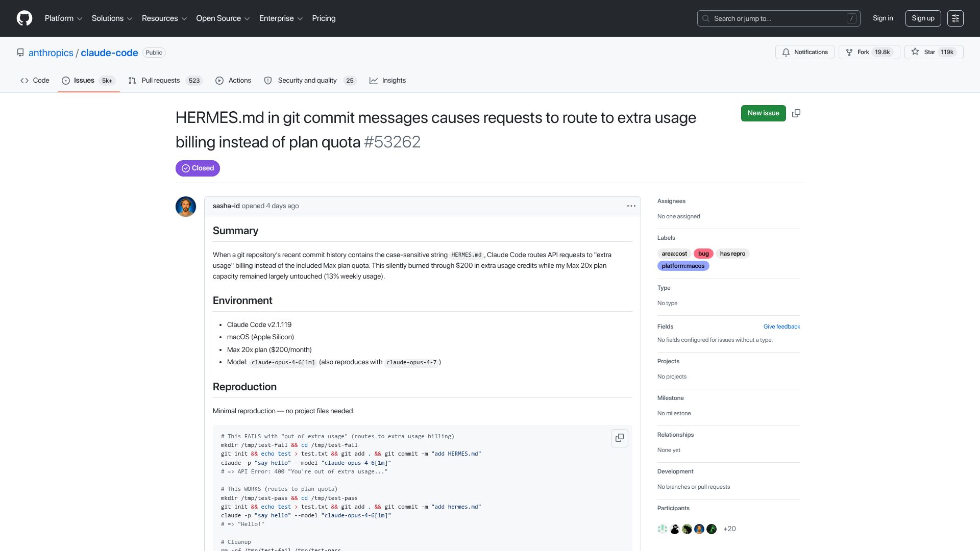
Task: Open the Pull requests tab
Action: click(165, 81)
